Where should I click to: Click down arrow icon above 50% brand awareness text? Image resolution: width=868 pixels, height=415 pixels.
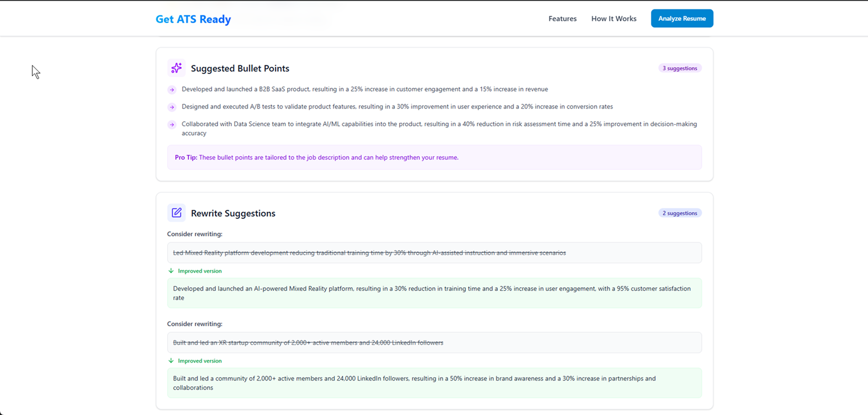(x=171, y=361)
